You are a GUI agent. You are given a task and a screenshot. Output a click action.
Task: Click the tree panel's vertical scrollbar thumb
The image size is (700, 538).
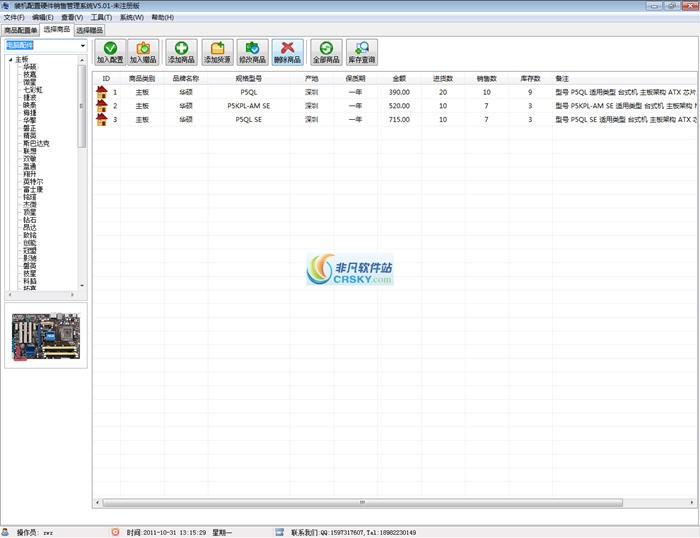pyautogui.click(x=82, y=106)
